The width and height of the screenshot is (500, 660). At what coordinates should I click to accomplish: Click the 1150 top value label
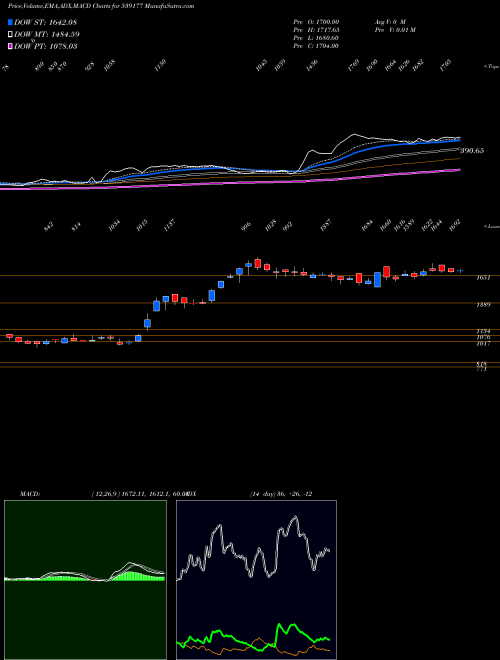pos(160,65)
